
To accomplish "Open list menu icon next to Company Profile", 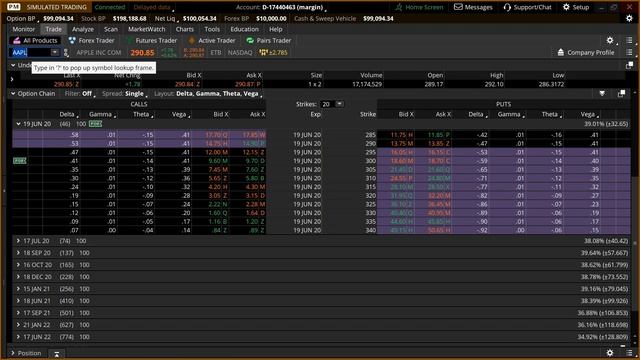I will coord(629,53).
